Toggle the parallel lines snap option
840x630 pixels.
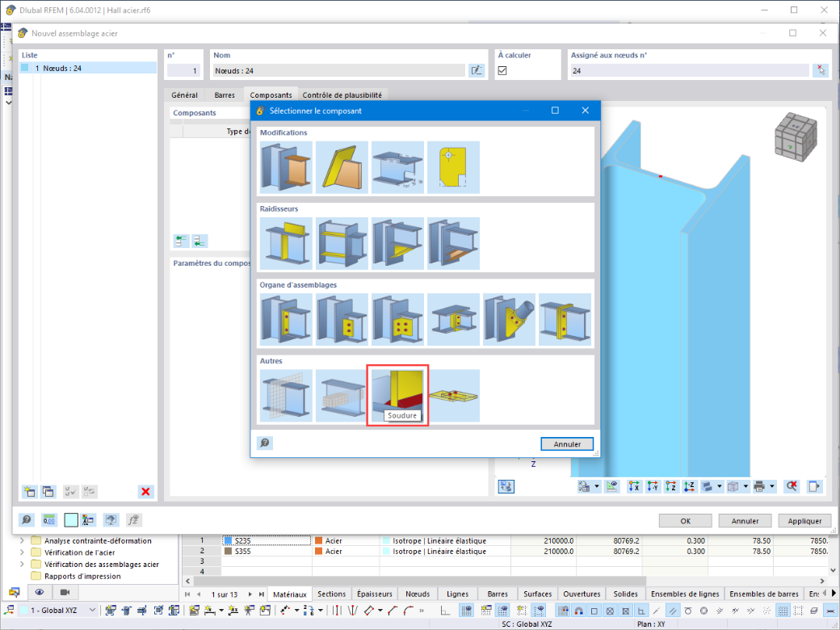(x=672, y=610)
